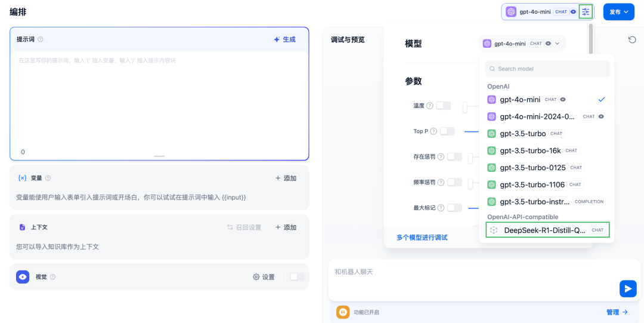The width and height of the screenshot is (644, 323).
Task: Click help icon next to 视觉
Action: click(x=52, y=277)
